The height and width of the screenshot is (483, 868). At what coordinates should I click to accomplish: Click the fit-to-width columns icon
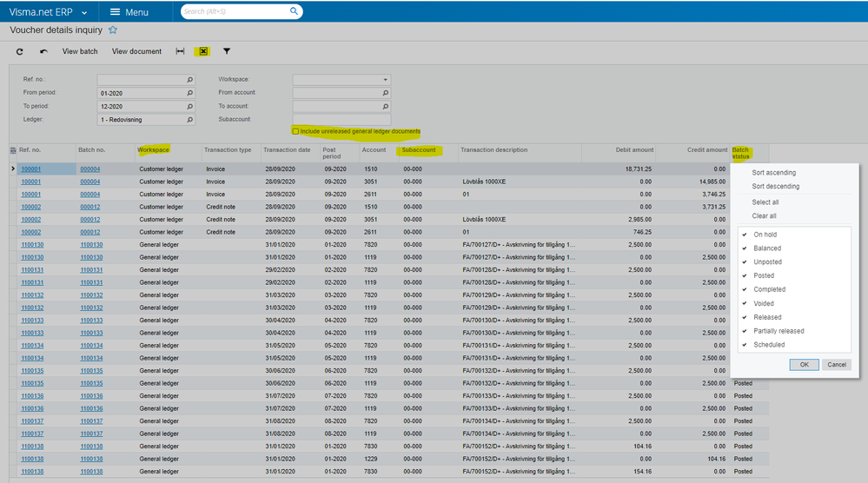(x=180, y=52)
